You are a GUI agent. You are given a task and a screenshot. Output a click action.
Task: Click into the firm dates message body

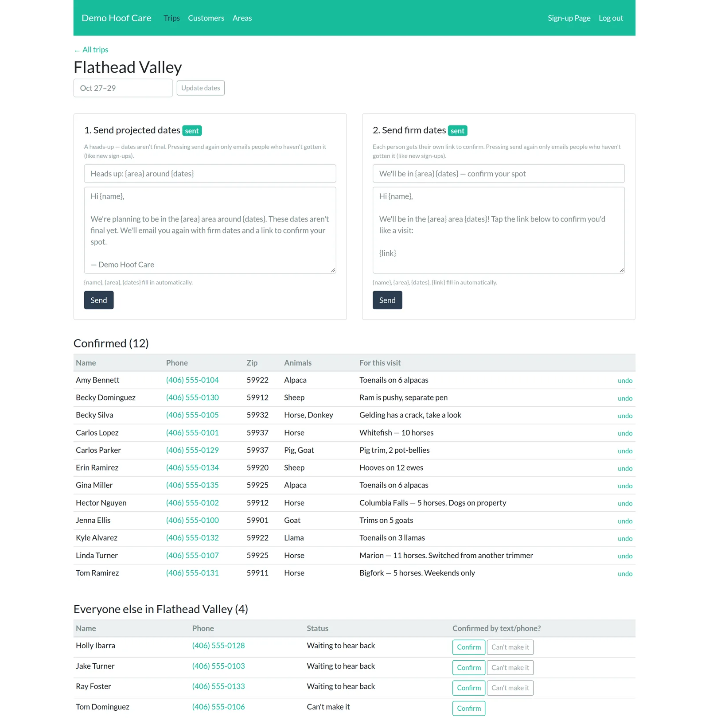(x=499, y=230)
